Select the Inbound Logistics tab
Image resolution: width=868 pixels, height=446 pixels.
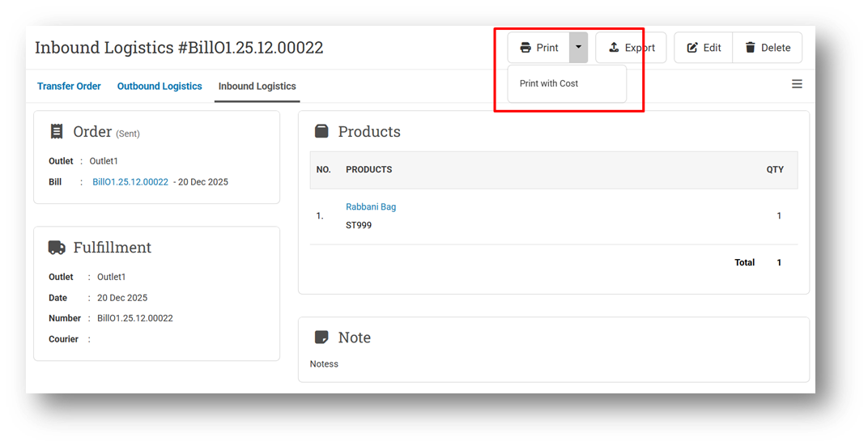(x=257, y=86)
